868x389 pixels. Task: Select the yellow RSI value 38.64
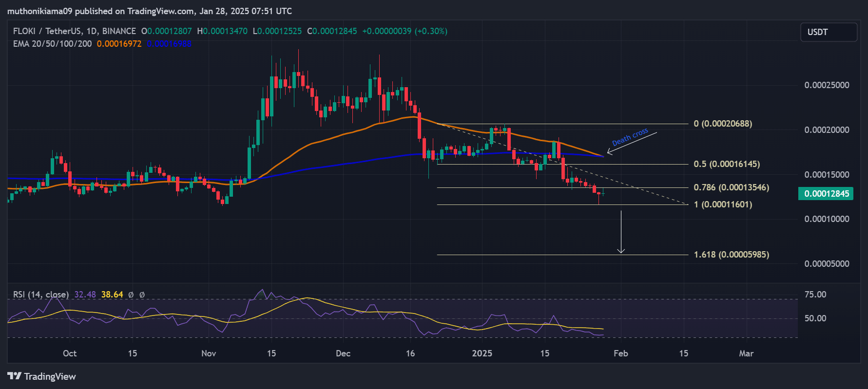click(x=112, y=295)
